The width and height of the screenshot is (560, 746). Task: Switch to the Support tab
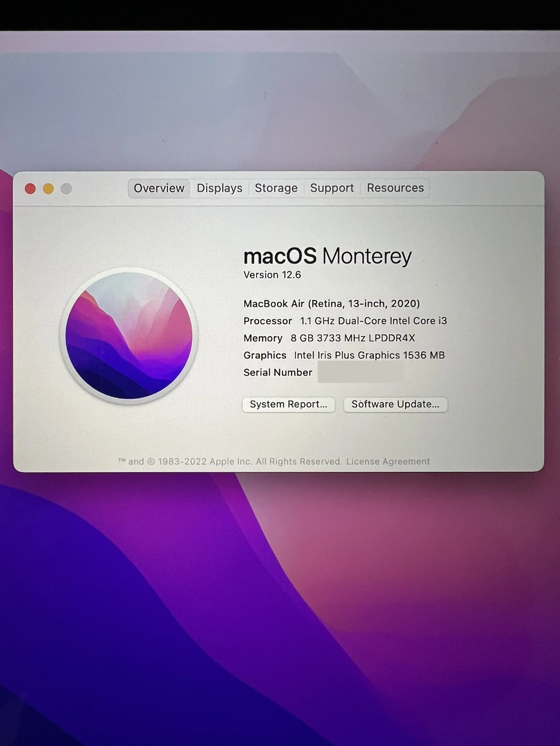click(x=332, y=188)
